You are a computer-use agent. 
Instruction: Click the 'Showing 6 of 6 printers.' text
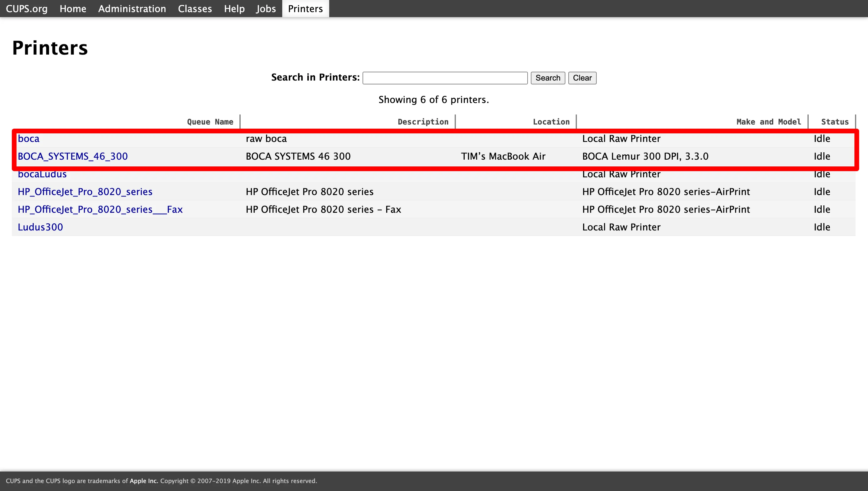tap(434, 99)
